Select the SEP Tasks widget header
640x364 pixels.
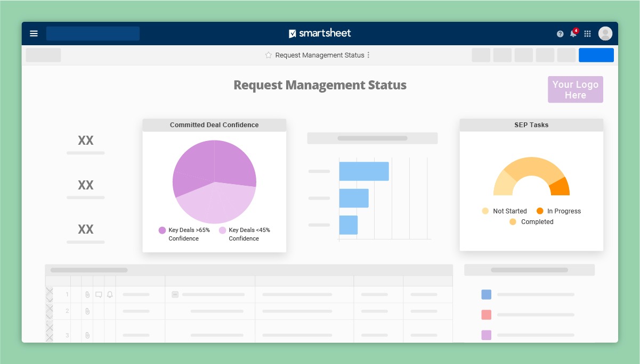pos(531,125)
